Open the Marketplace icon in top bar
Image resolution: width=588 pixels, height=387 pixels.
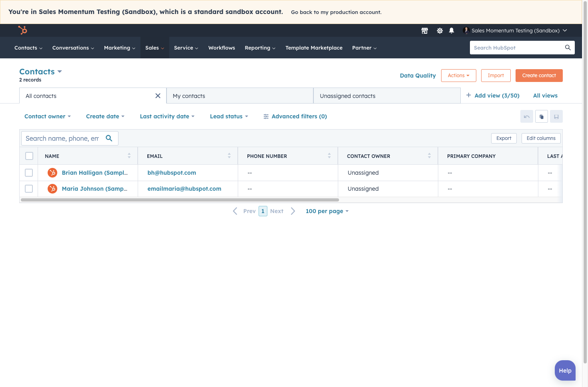(425, 31)
